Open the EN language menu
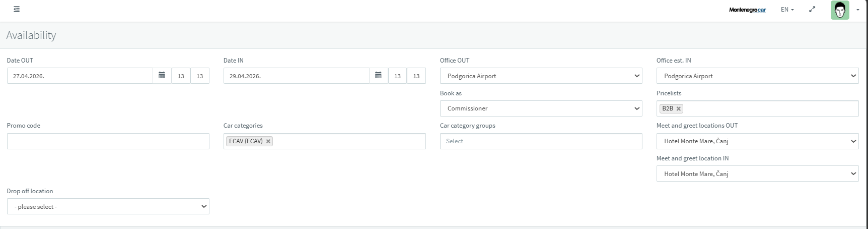This screenshot has width=868, height=229. point(787,10)
